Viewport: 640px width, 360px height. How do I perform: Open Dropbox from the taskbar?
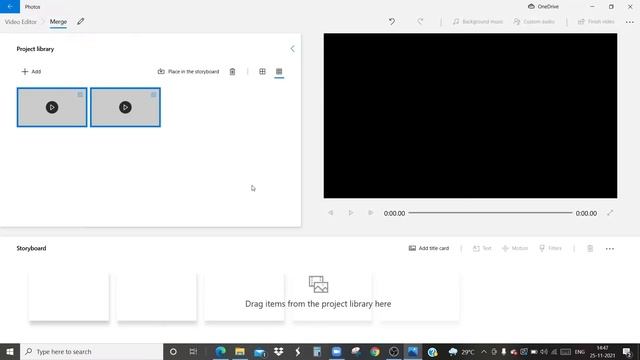click(279, 351)
